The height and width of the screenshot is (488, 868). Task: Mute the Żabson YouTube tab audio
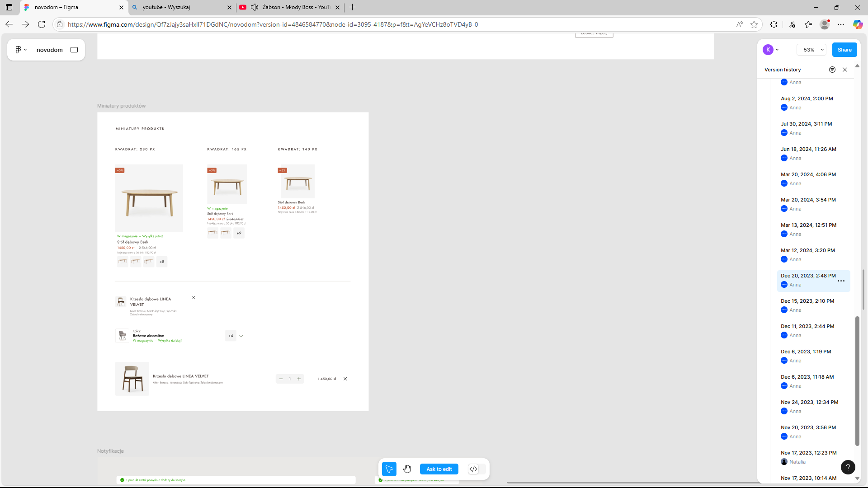[255, 7]
